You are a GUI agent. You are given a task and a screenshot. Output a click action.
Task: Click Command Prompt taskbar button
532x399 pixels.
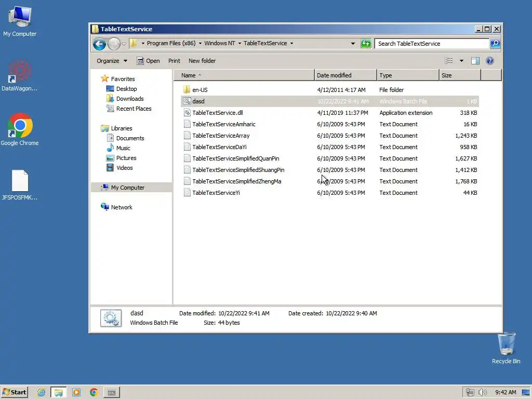(112, 393)
